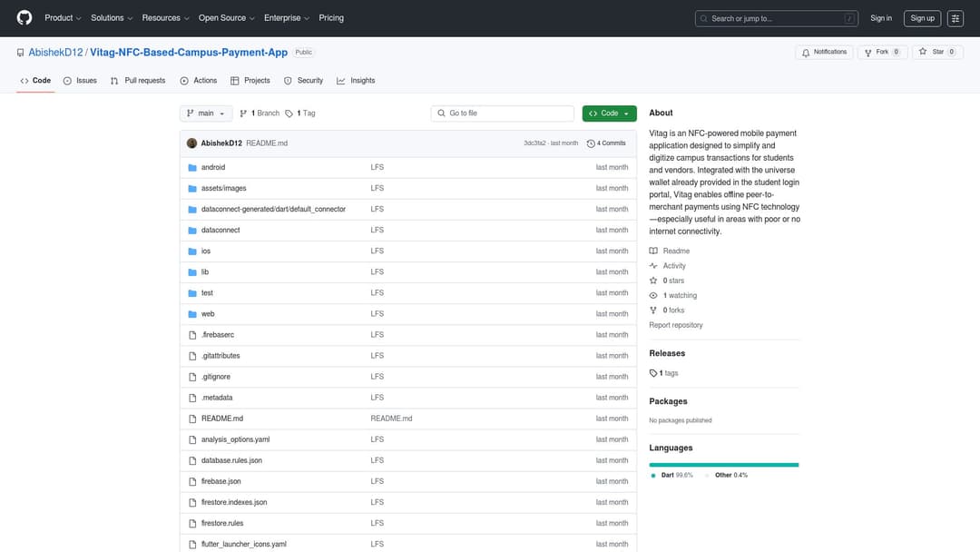Switch to the Projects tab
980x552 pixels.
tap(250, 81)
